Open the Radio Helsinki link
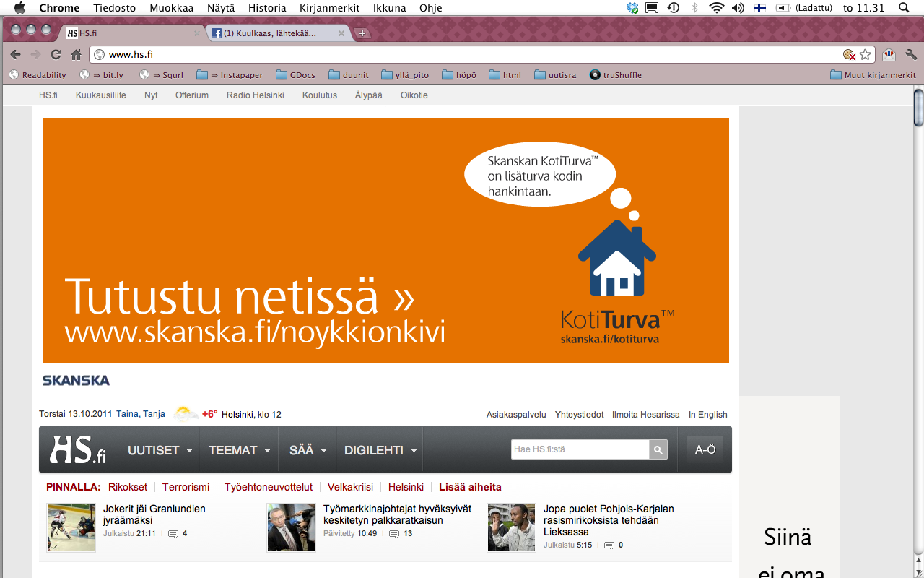Screen dimensions: 924x578 pos(256,95)
